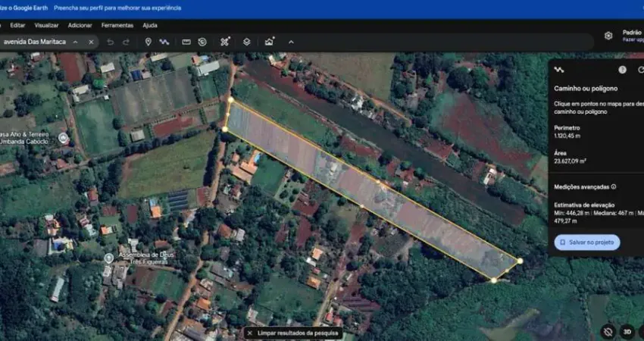The image size is (644, 341).
Task: Select the polygon's northernmost corner vertex
Action: (x=231, y=100)
